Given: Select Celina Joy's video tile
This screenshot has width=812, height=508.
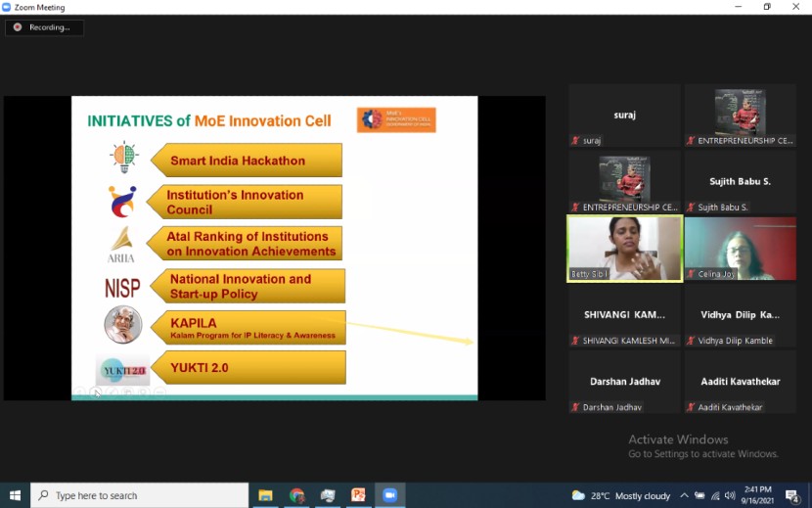Looking at the screenshot, I should click(740, 249).
